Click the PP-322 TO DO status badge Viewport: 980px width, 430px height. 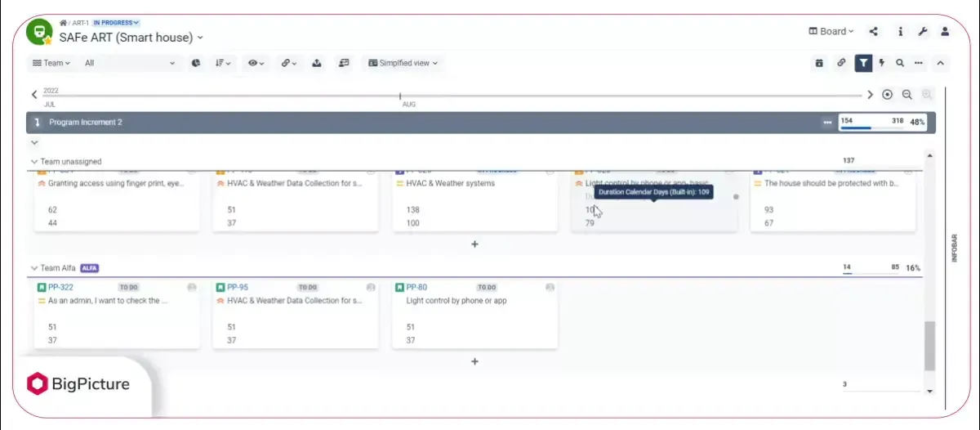129,288
